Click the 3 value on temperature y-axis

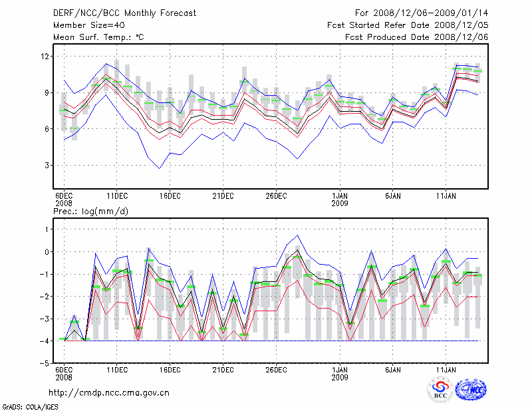tap(47, 165)
